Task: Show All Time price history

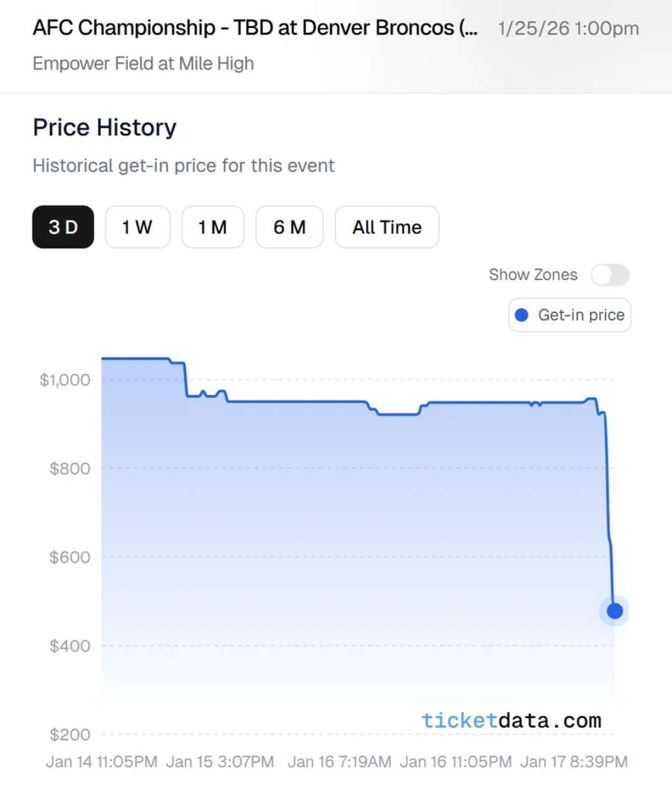Action: tap(386, 227)
